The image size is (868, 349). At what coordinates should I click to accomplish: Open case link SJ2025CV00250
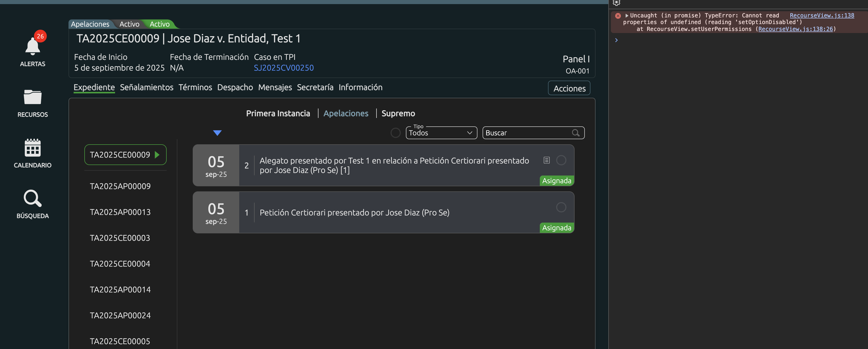[x=283, y=68]
